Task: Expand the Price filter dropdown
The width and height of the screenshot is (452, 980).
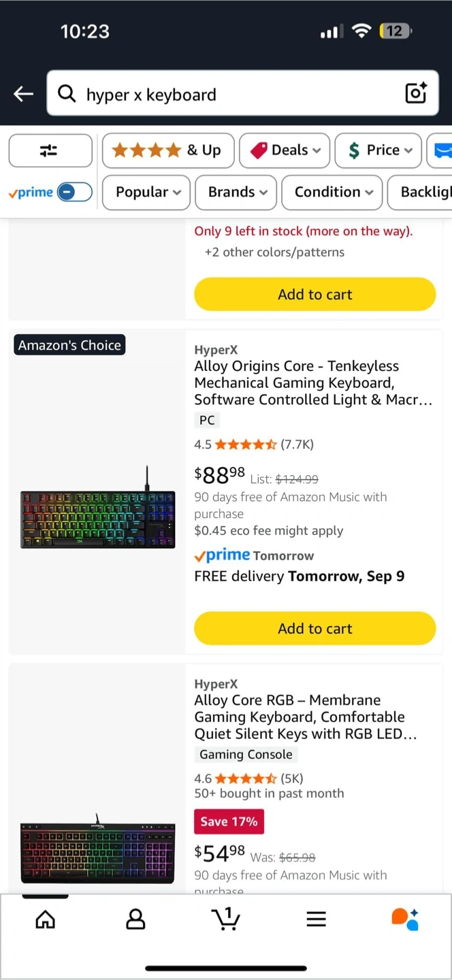Action: (x=378, y=150)
